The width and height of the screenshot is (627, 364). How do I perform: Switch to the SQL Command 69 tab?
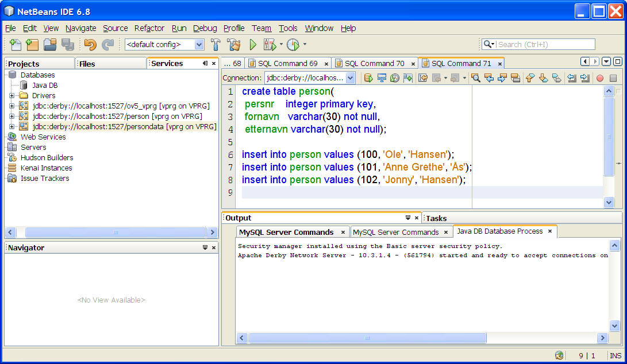[288, 64]
